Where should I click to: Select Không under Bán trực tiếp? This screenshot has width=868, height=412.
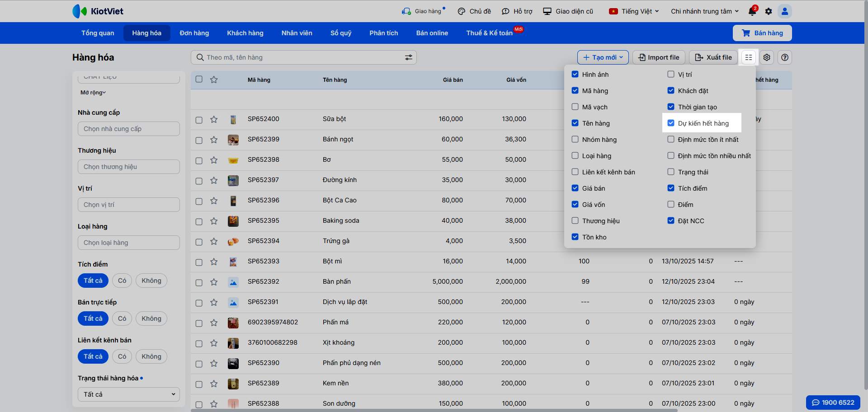tap(151, 318)
